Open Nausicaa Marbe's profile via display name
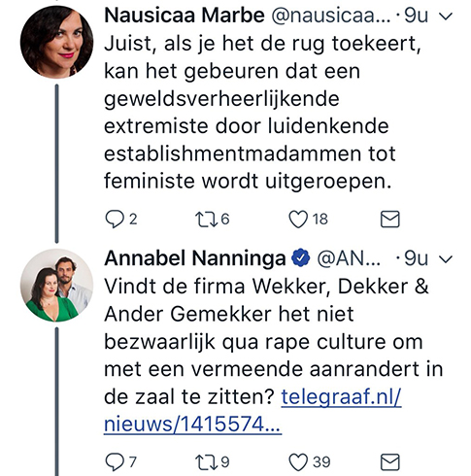 185,16
